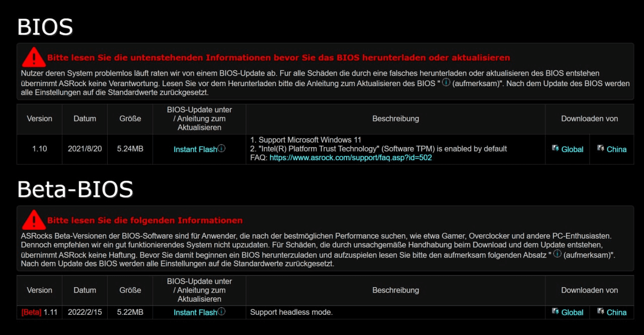Click version cell 1.10
Image resolution: width=644 pixels, height=335 pixels.
click(x=39, y=149)
